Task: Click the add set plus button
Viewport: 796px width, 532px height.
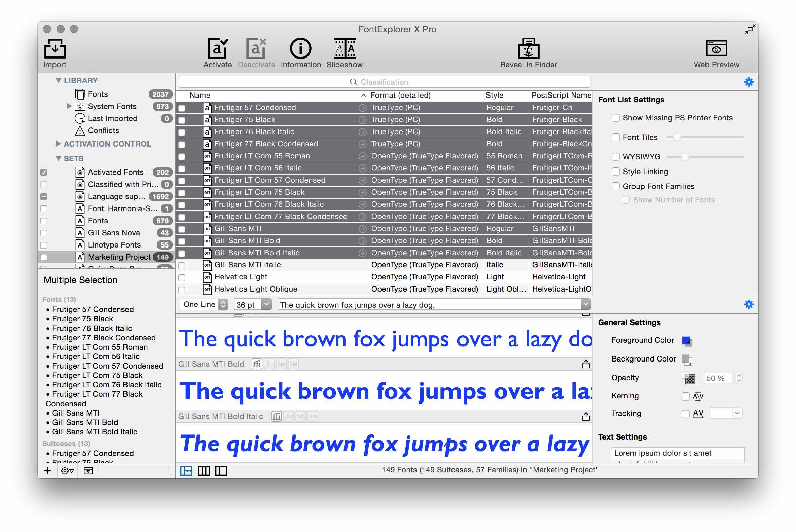Action: coord(48,470)
